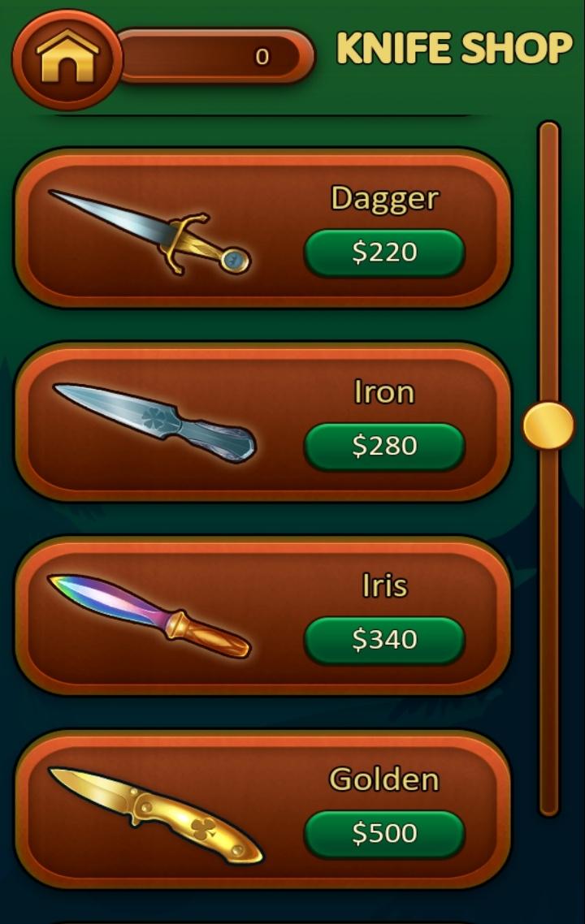This screenshot has width=585, height=924.
Task: Go home via the house icon
Action: [x=67, y=58]
